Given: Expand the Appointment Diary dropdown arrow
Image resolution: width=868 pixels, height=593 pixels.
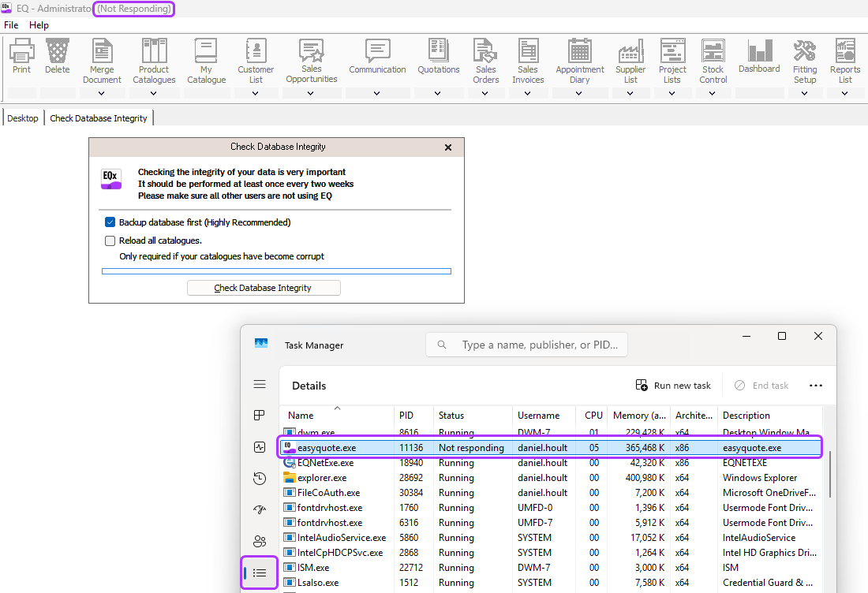Looking at the screenshot, I should [x=579, y=94].
